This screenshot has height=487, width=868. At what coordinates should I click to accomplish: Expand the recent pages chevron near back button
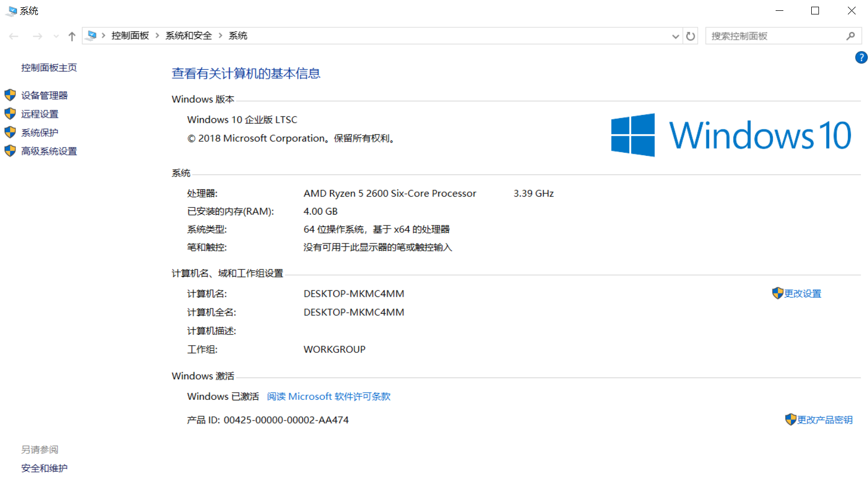[56, 36]
